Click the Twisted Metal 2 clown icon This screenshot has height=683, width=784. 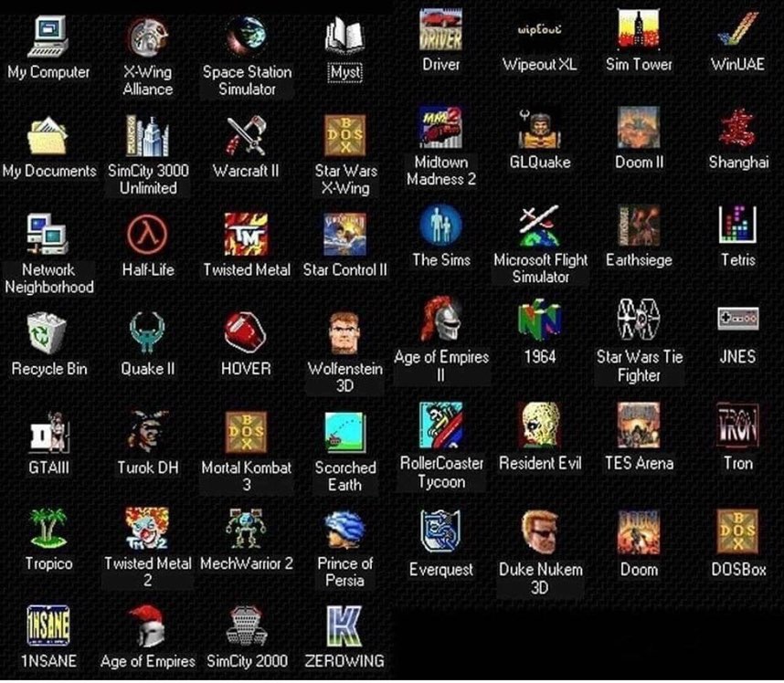pos(147,528)
